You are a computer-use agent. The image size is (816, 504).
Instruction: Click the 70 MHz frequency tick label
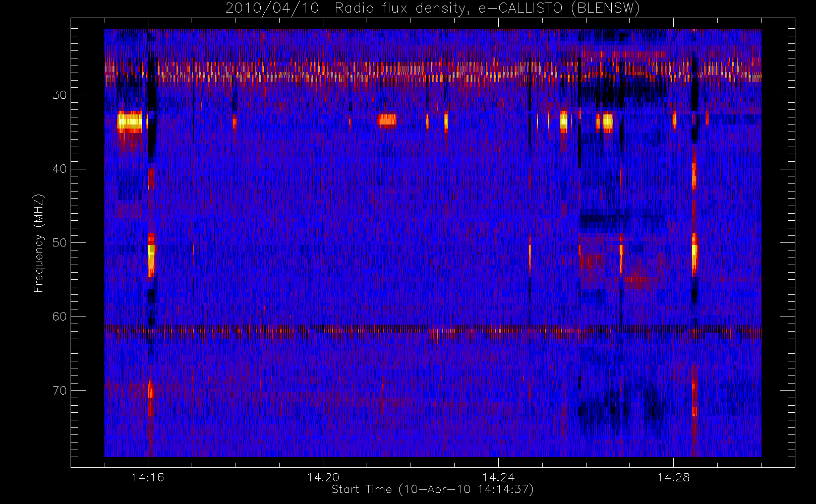coord(60,391)
